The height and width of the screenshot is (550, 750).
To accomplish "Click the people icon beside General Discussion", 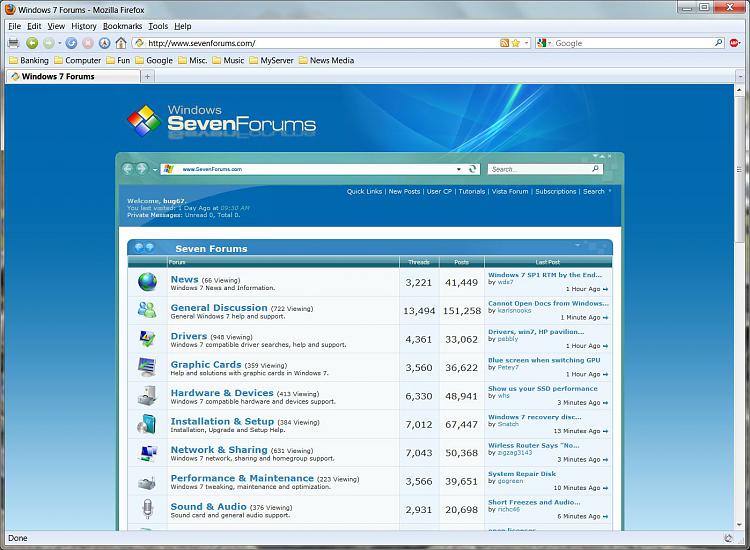I will pos(147,310).
